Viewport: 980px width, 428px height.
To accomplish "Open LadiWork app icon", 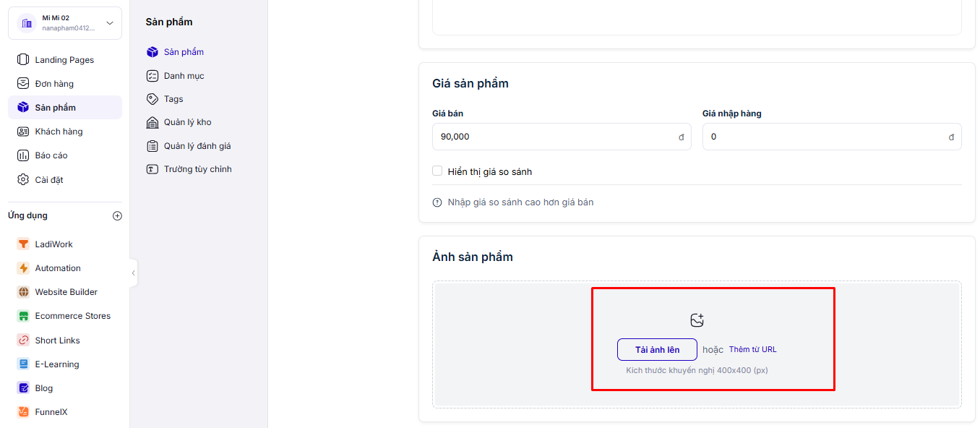I will point(23,244).
